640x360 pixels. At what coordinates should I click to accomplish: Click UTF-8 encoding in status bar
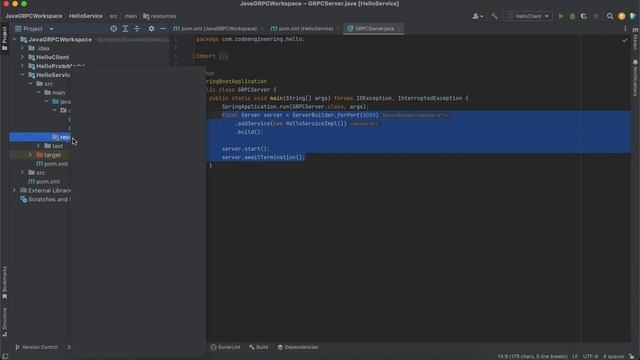coord(590,356)
